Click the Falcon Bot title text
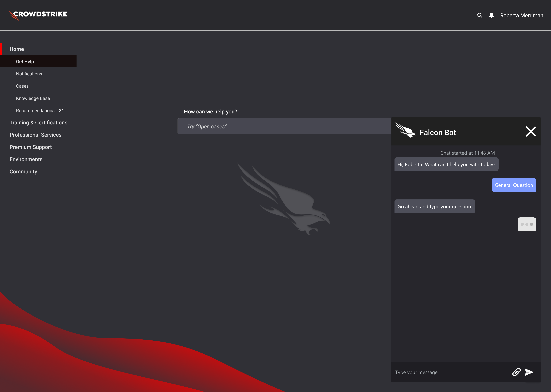Viewport: 551px width, 392px height. (x=438, y=133)
